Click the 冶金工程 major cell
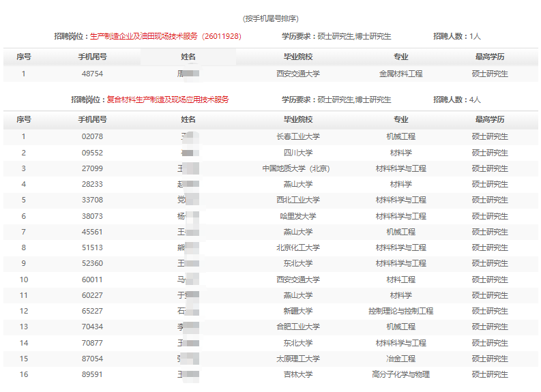Image resolution: width=541 pixels, height=392 pixels. [400, 359]
